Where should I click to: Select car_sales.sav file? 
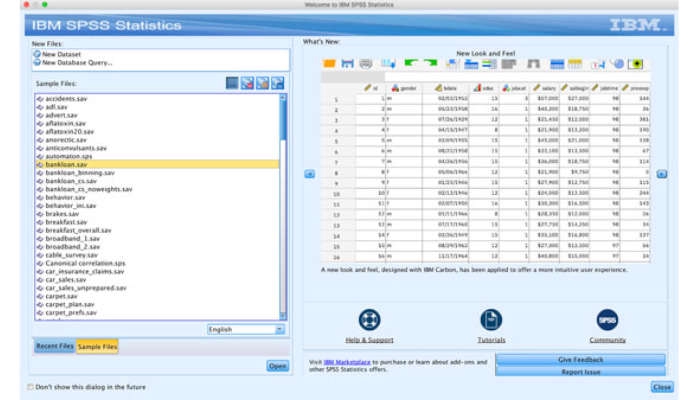(x=157, y=279)
